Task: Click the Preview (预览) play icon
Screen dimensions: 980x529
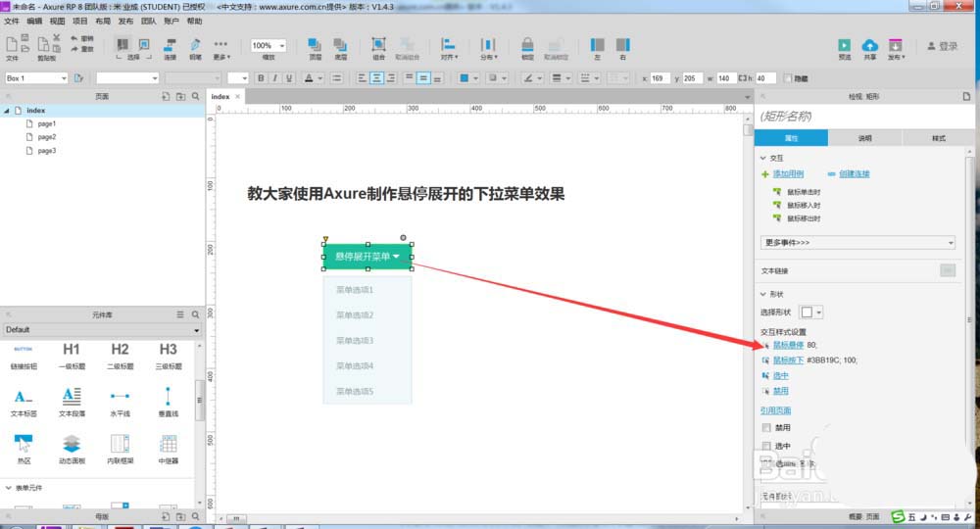Action: click(x=845, y=45)
